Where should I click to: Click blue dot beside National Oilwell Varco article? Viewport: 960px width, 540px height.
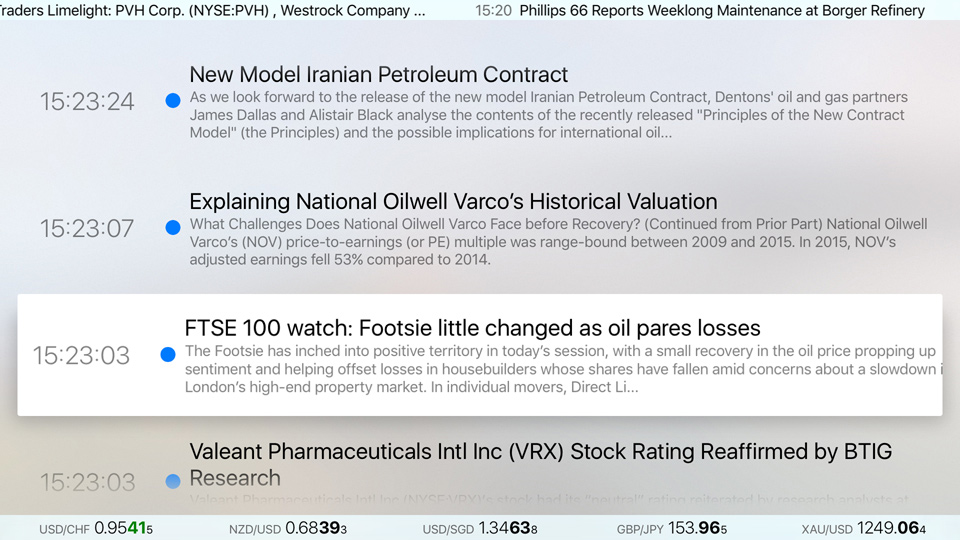(173, 227)
